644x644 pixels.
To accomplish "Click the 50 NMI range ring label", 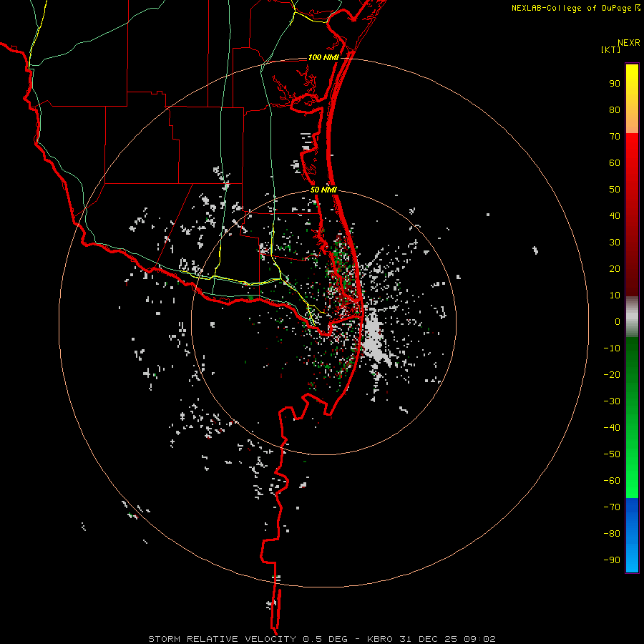I will pyautogui.click(x=323, y=190).
